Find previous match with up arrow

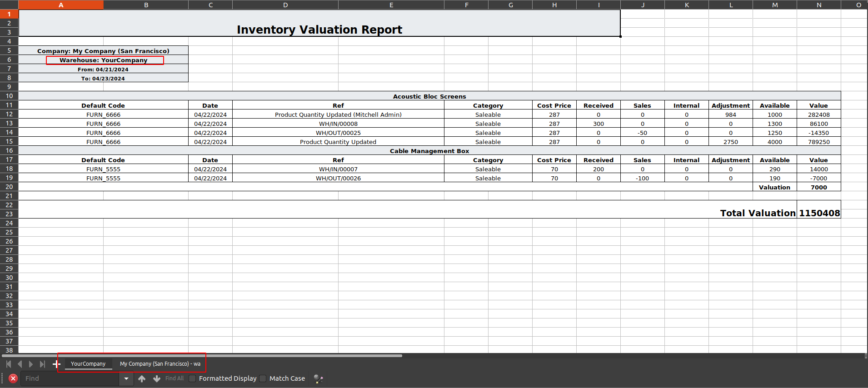(142, 378)
